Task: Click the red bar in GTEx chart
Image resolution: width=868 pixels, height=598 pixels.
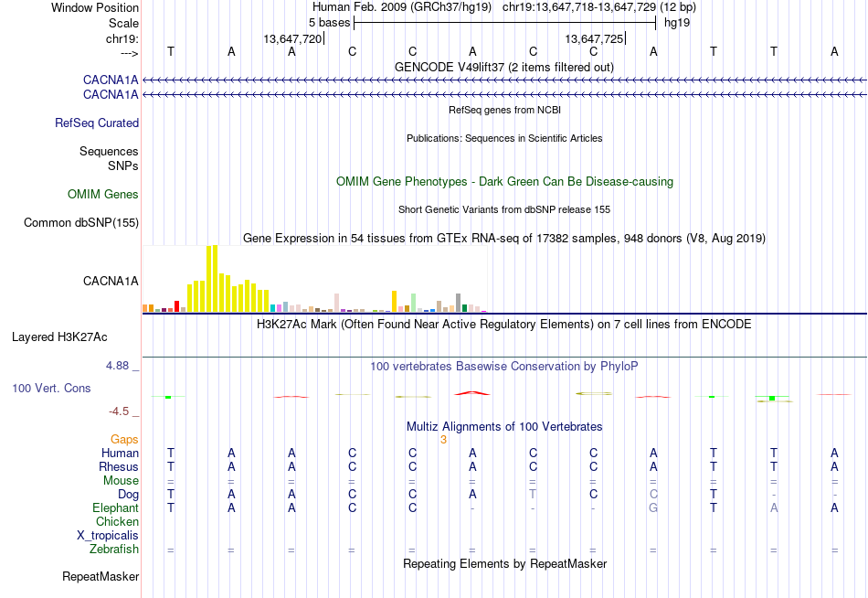Action: tap(176, 306)
